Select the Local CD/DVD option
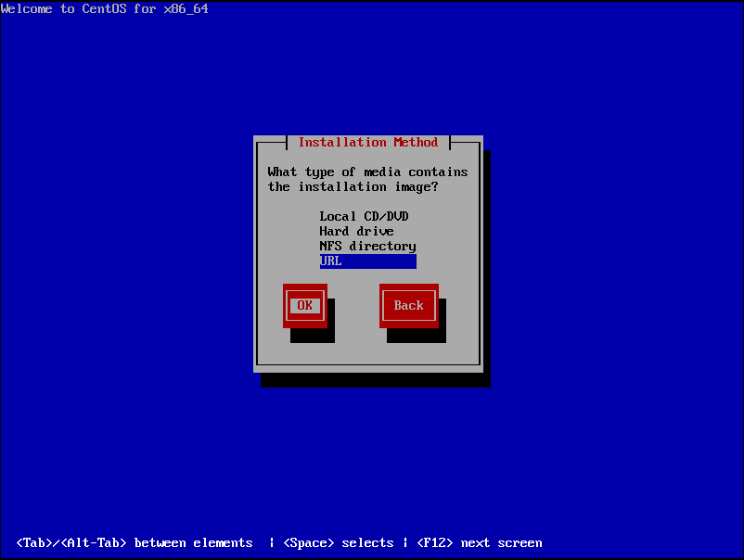The width and height of the screenshot is (744, 560). point(364,216)
